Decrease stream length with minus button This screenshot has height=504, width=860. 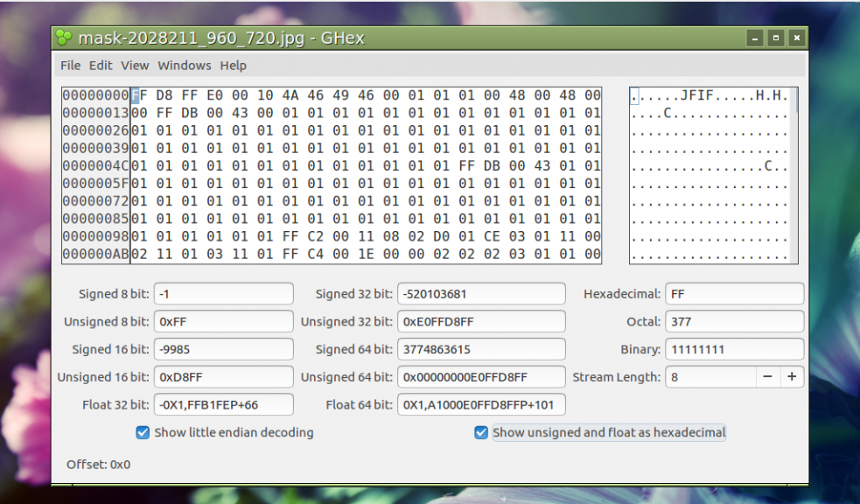coord(767,377)
